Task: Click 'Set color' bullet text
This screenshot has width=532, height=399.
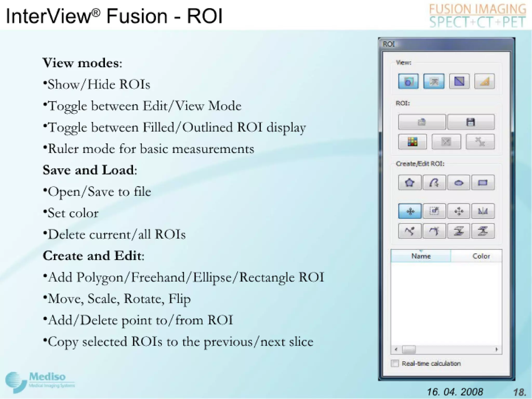Action: click(x=71, y=213)
